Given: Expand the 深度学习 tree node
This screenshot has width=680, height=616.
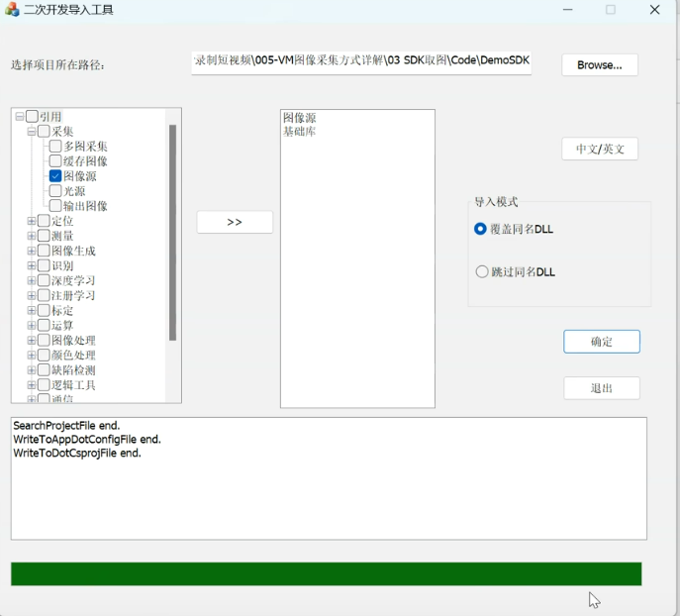Looking at the screenshot, I should [32, 280].
